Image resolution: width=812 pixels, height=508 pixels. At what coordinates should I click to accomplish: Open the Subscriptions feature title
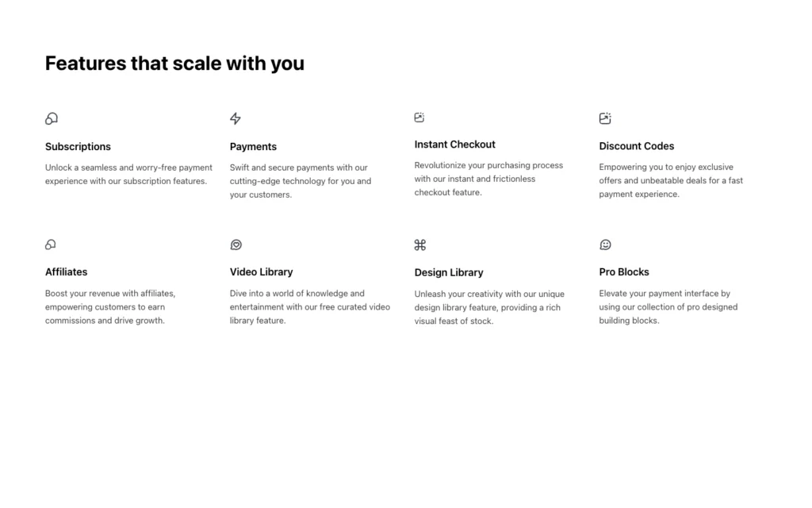point(78,147)
